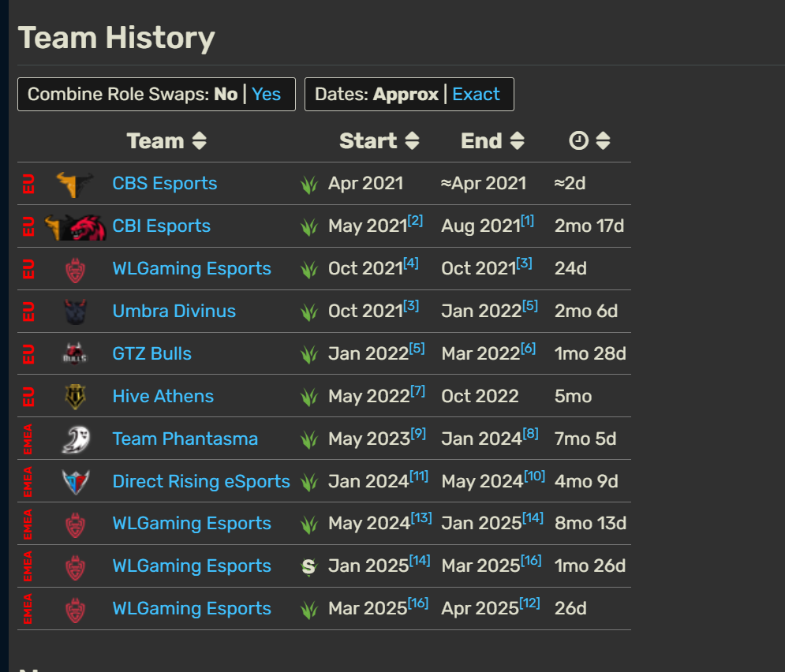The height and width of the screenshot is (672, 785).
Task: Click the jungle role icon on the Hive Athens row
Action: 309,398
